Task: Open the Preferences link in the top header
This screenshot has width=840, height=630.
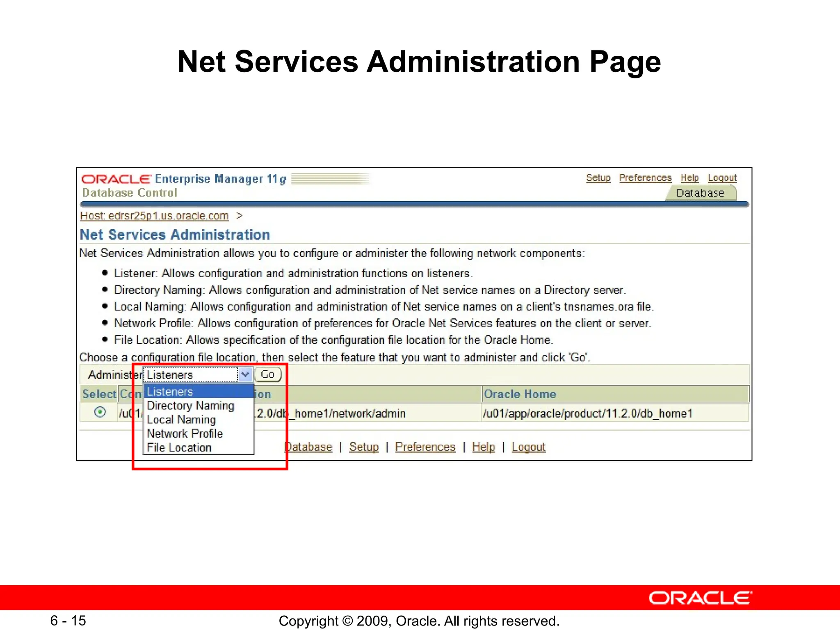Action: [645, 178]
